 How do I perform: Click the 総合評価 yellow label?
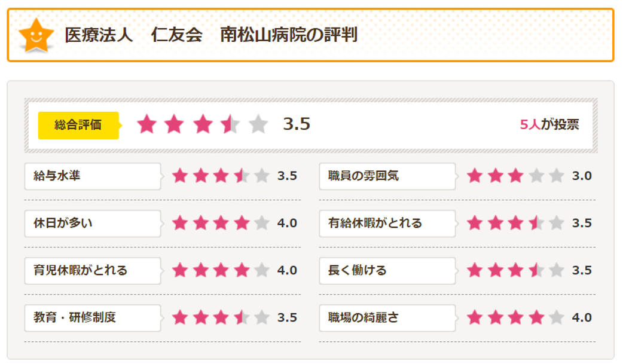click(78, 125)
